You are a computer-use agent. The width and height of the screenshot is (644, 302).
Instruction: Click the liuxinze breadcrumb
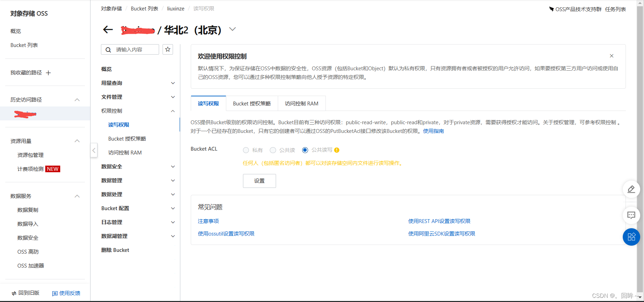point(176,9)
